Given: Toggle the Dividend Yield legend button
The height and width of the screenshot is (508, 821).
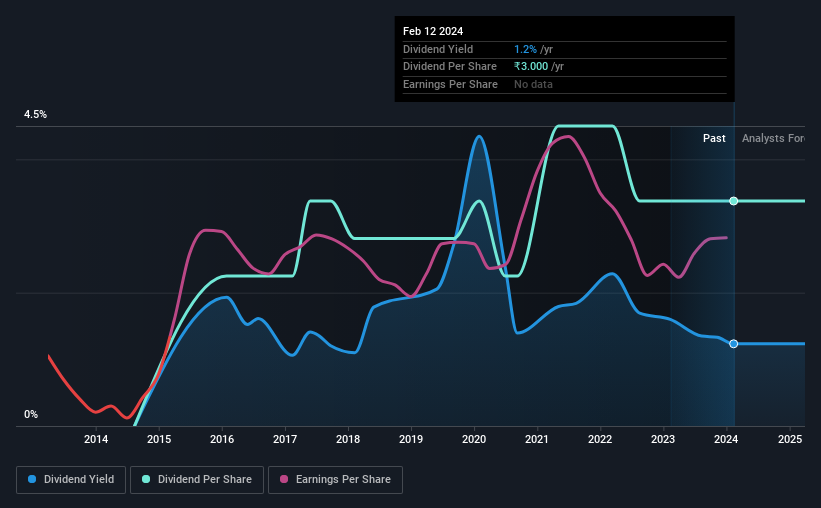Looking at the screenshot, I should pyautogui.click(x=71, y=480).
